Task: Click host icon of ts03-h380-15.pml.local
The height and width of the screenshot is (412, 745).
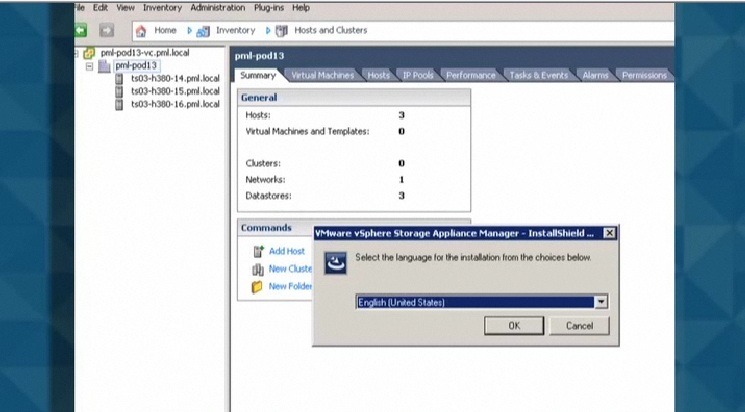Action: pos(119,92)
